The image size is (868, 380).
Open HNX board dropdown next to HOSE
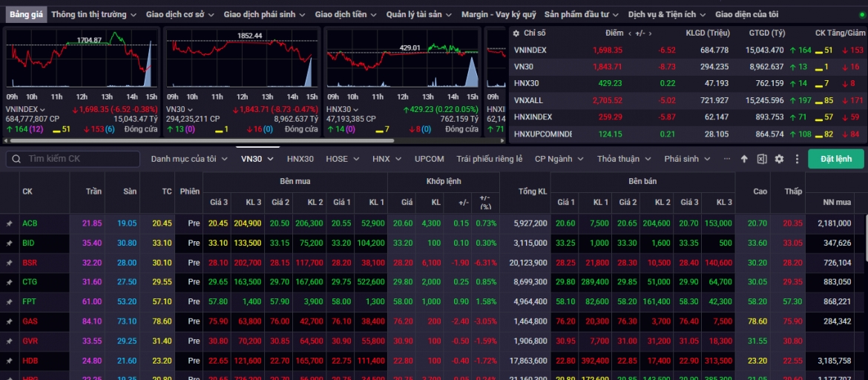[x=387, y=159]
